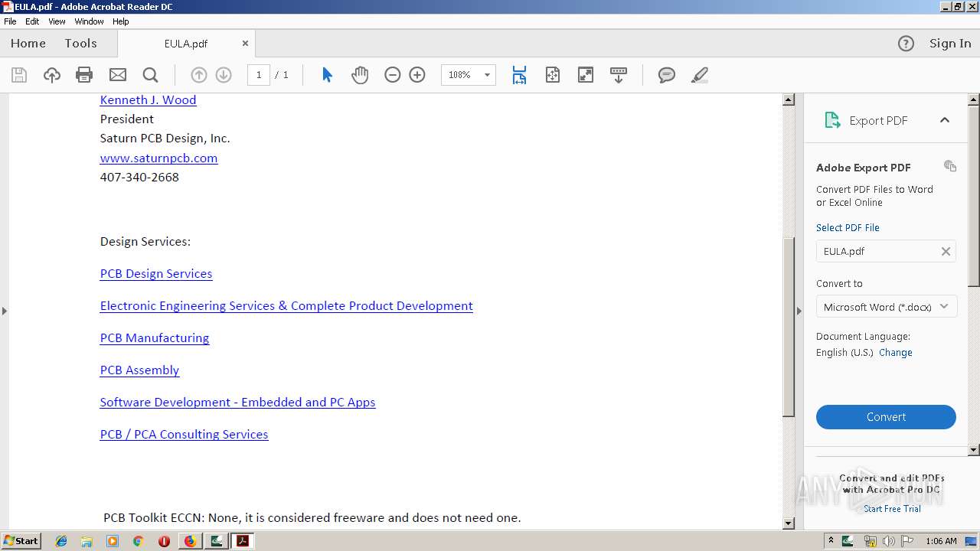Go to previous page arrow
Image resolution: width=980 pixels, height=551 pixels.
point(198,75)
